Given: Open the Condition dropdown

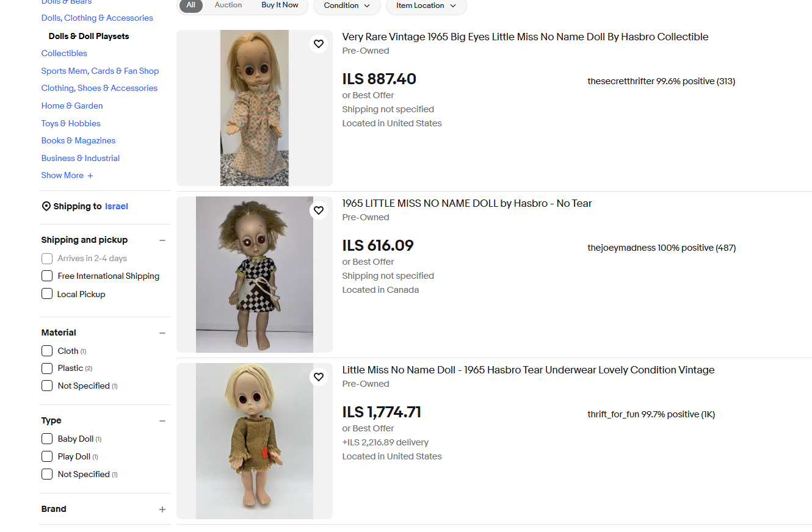Looking at the screenshot, I should 347,5.
